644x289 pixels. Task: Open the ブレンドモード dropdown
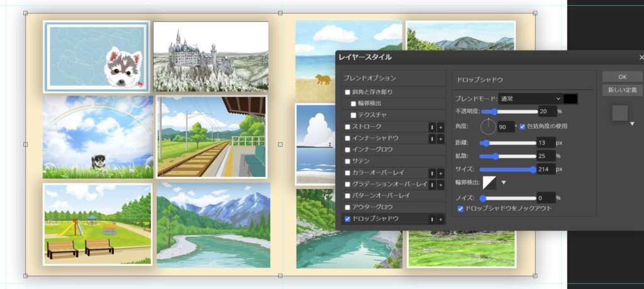pos(530,99)
